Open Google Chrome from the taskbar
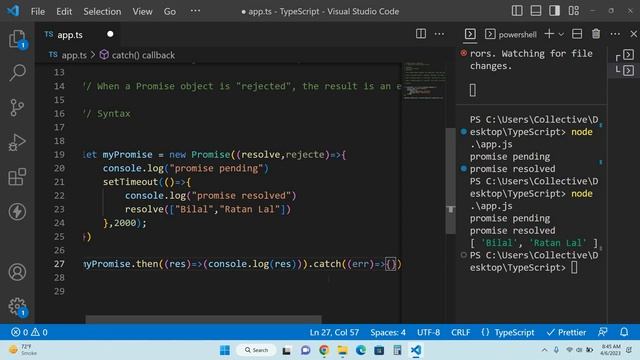This screenshot has width=640, height=360. [324, 350]
